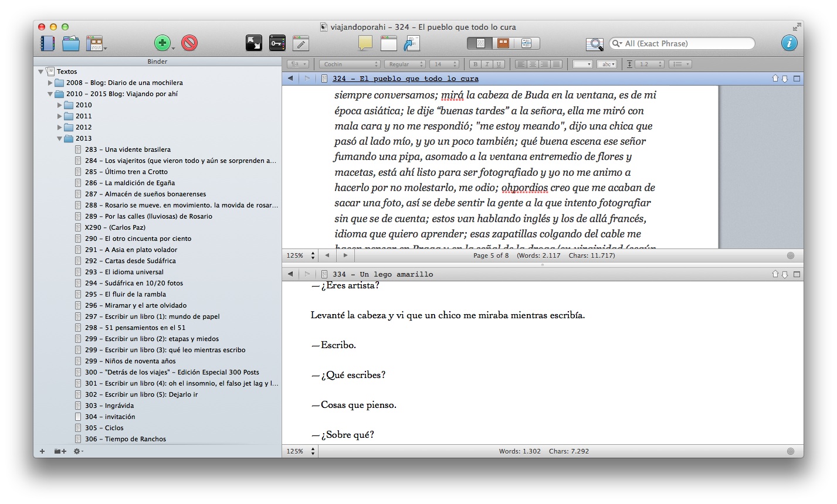
Task: Click the red Trash toolbar icon
Action: click(189, 43)
